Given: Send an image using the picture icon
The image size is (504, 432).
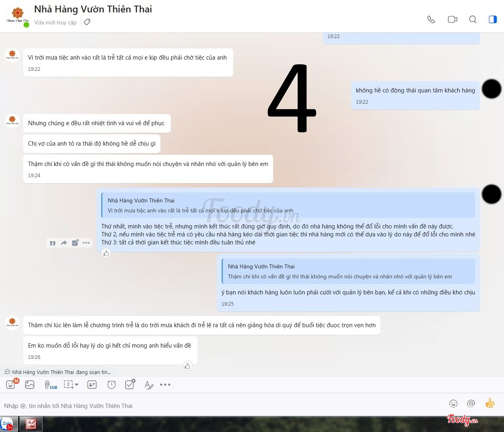Looking at the screenshot, I should coord(30,384).
